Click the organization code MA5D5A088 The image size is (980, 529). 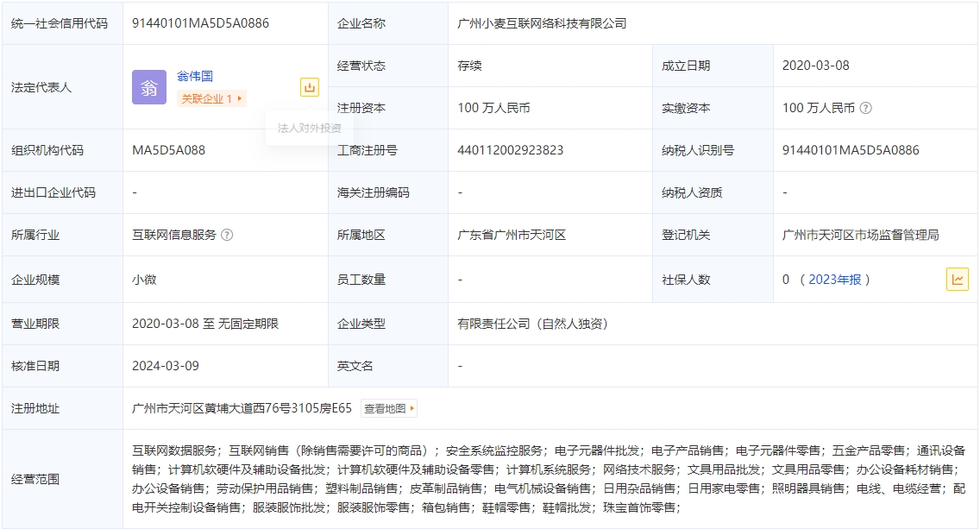168,150
